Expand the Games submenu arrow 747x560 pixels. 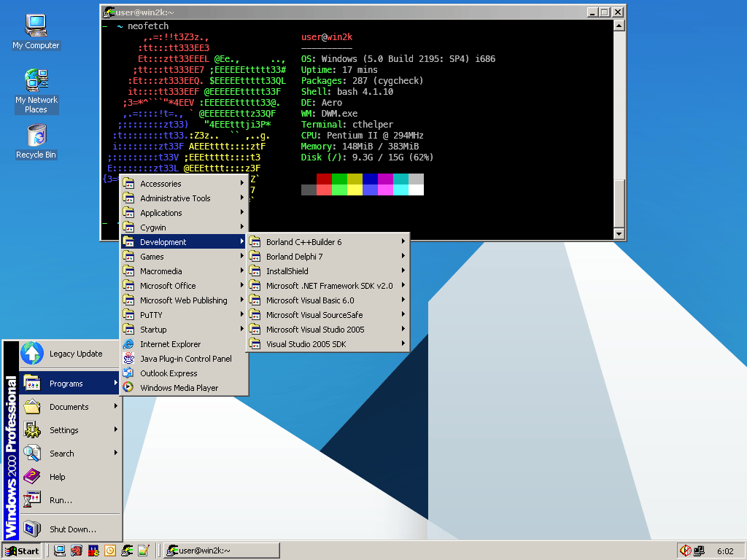pos(242,256)
